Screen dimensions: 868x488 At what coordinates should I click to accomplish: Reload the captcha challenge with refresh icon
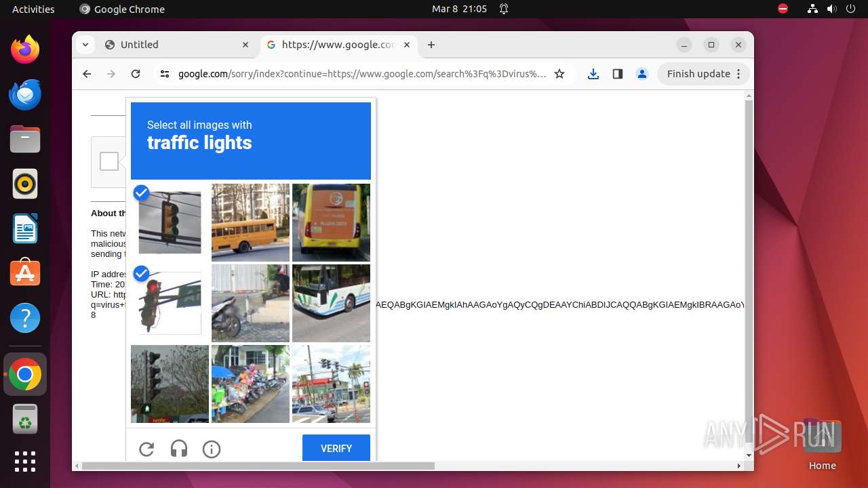(146, 449)
